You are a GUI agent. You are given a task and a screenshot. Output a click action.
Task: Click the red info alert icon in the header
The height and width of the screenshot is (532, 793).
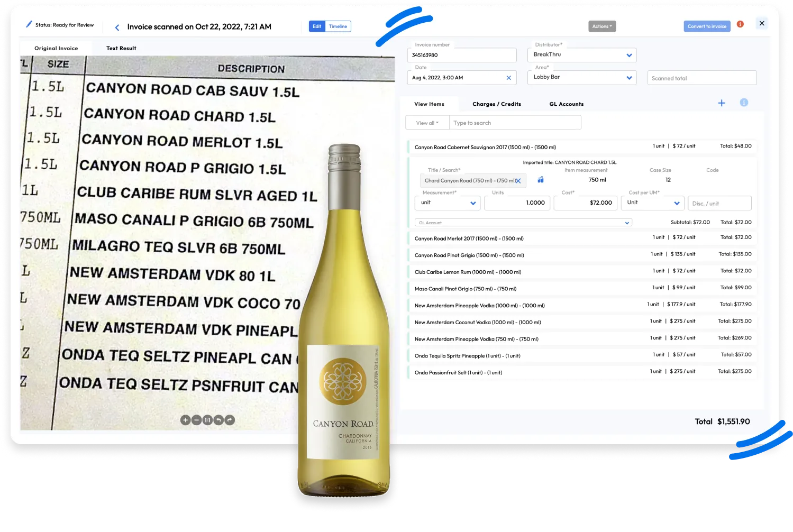[x=740, y=24]
